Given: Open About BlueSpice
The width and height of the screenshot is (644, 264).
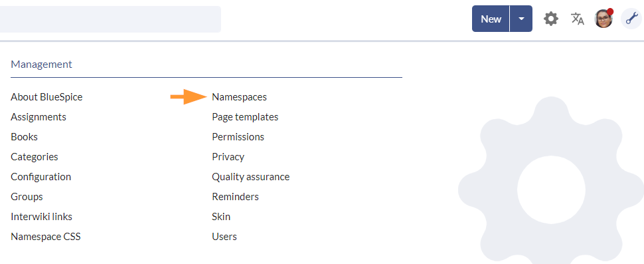Looking at the screenshot, I should [46, 97].
